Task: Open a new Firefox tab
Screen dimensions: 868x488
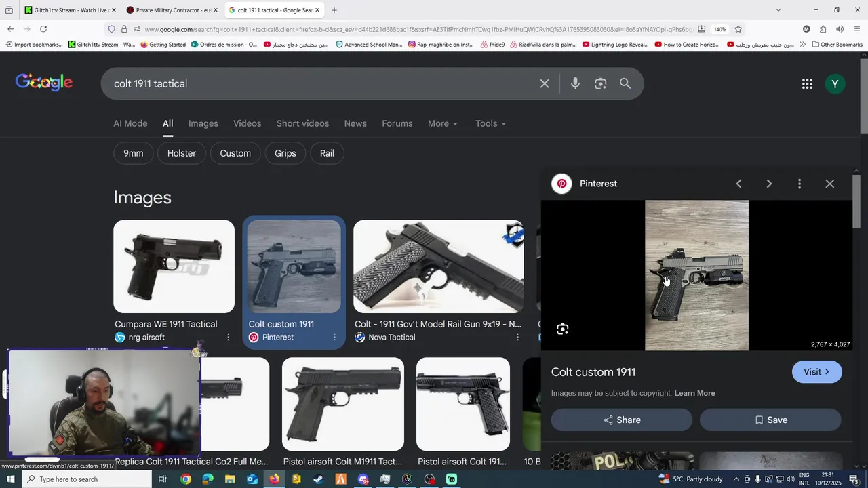Action: click(334, 10)
